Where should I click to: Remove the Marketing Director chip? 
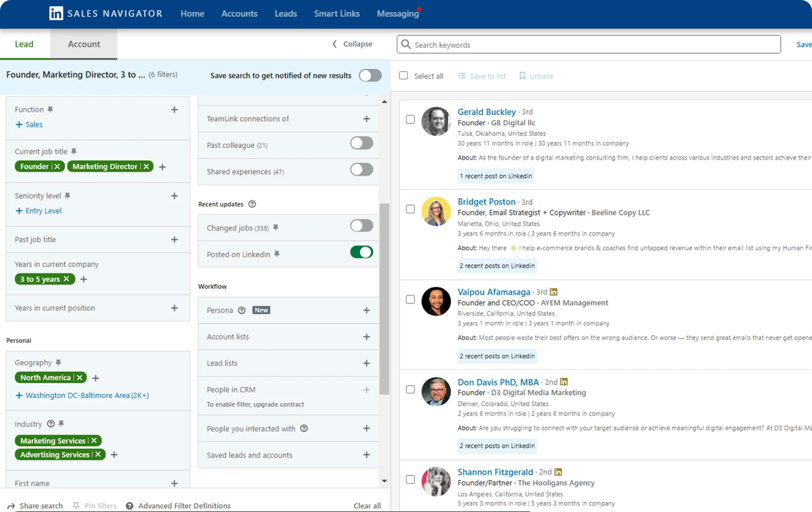click(146, 166)
